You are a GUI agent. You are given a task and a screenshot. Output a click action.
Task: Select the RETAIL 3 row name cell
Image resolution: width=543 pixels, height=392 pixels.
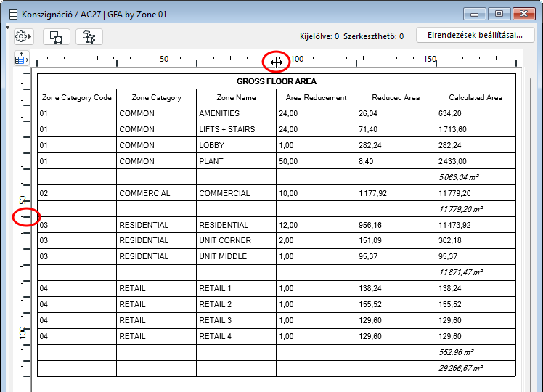pyautogui.click(x=236, y=320)
